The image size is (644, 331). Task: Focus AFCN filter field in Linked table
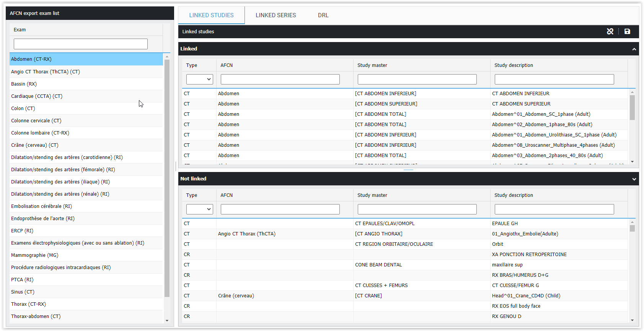pos(280,79)
